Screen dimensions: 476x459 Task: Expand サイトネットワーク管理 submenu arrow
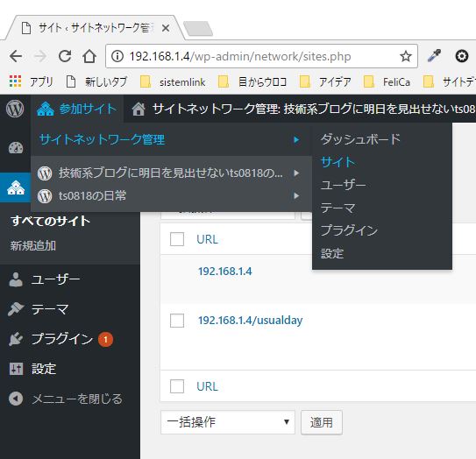296,140
